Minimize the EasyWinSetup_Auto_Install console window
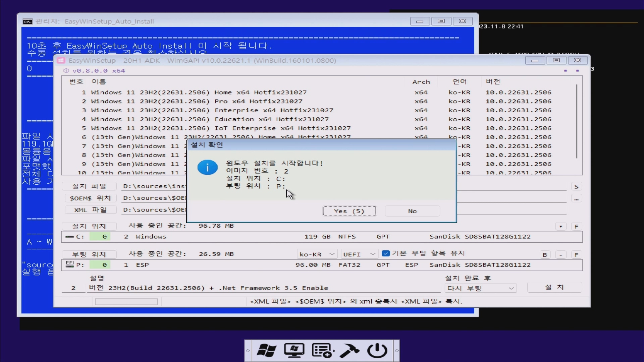This screenshot has width=644, height=362. (x=420, y=21)
